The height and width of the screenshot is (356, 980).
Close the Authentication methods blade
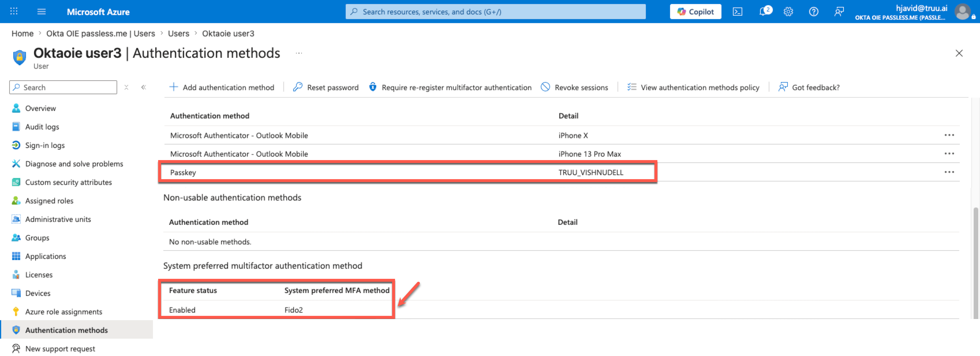pos(959,53)
